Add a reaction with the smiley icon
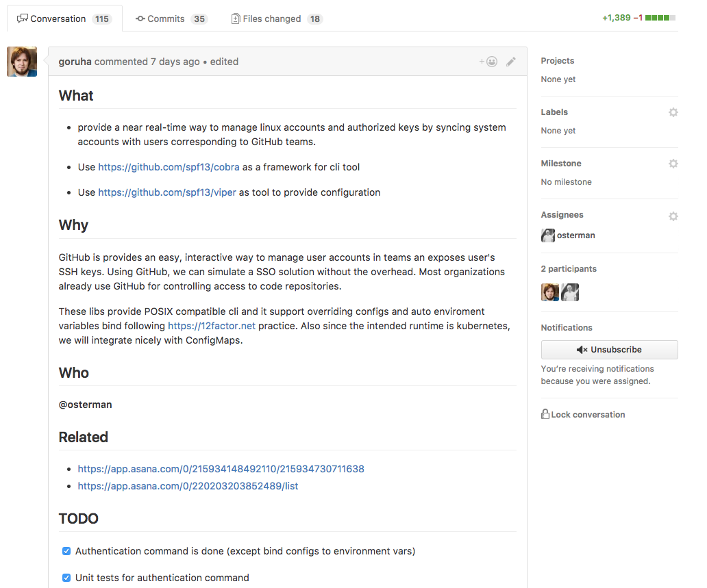This screenshot has width=707, height=588. coord(488,62)
